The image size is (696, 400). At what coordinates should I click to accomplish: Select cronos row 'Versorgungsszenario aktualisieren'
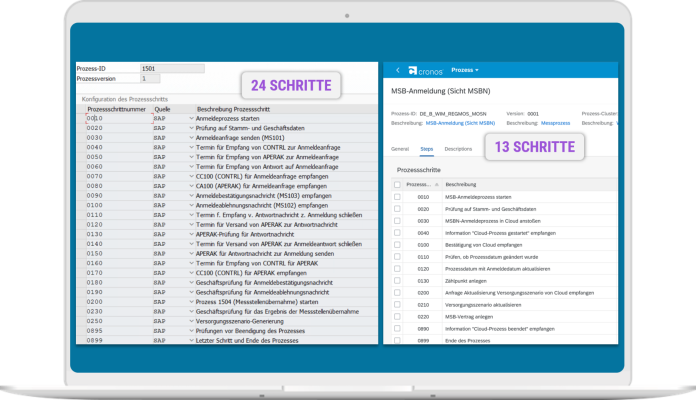(x=483, y=305)
